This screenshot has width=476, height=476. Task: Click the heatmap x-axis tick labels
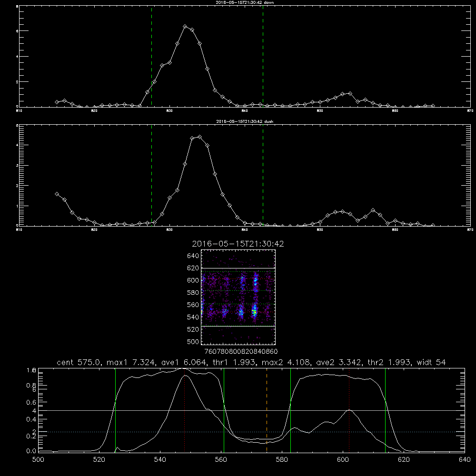(x=241, y=352)
